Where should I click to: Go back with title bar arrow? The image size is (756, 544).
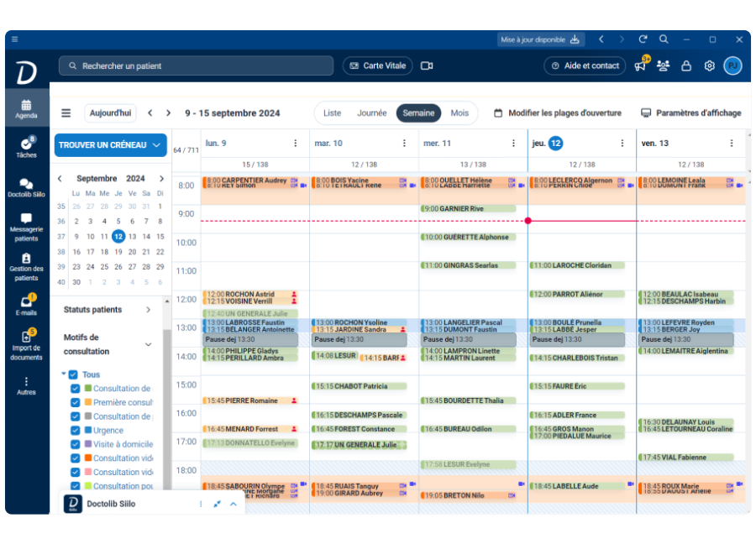coord(601,39)
